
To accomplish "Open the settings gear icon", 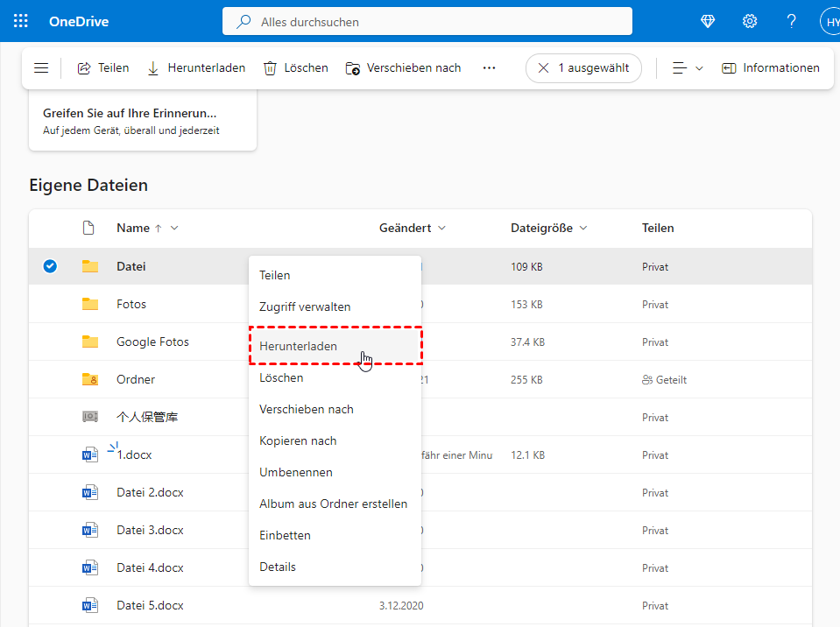I will (x=750, y=21).
